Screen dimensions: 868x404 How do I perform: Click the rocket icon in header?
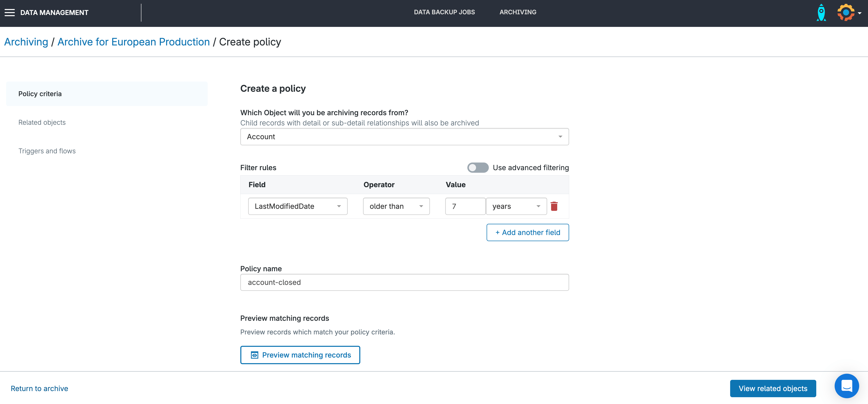pos(821,13)
